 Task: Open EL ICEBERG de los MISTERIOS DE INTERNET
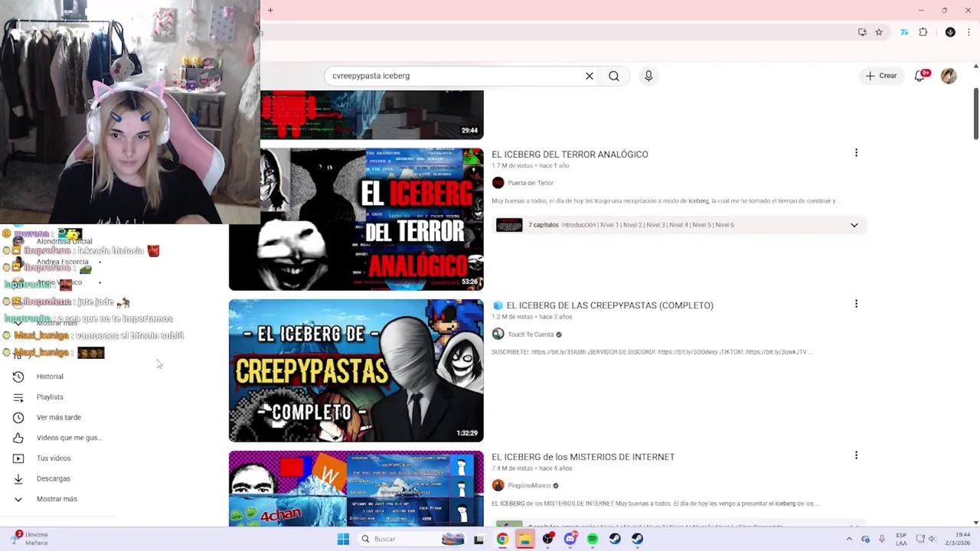(583, 457)
